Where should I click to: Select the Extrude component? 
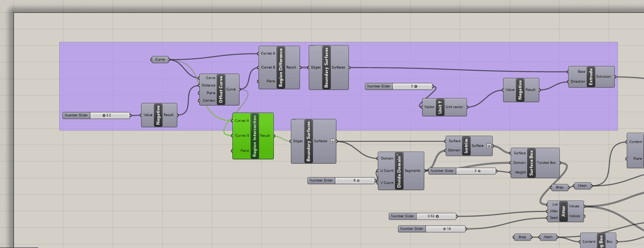coord(590,77)
